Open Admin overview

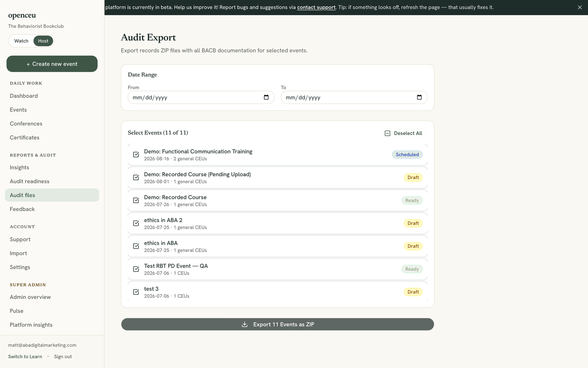point(52,297)
